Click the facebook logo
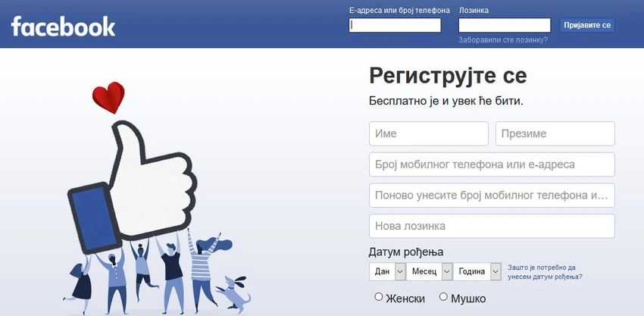Screen dimensions: 644x316 coord(63,27)
